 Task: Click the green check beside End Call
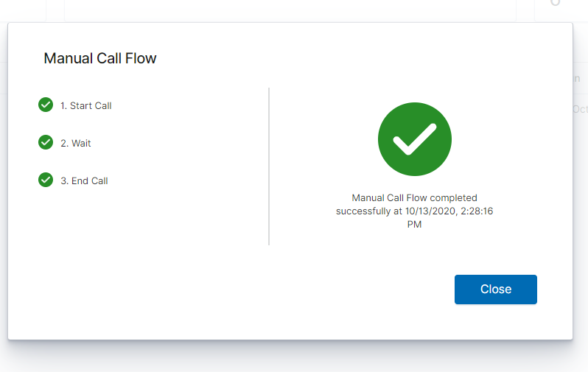click(46, 180)
